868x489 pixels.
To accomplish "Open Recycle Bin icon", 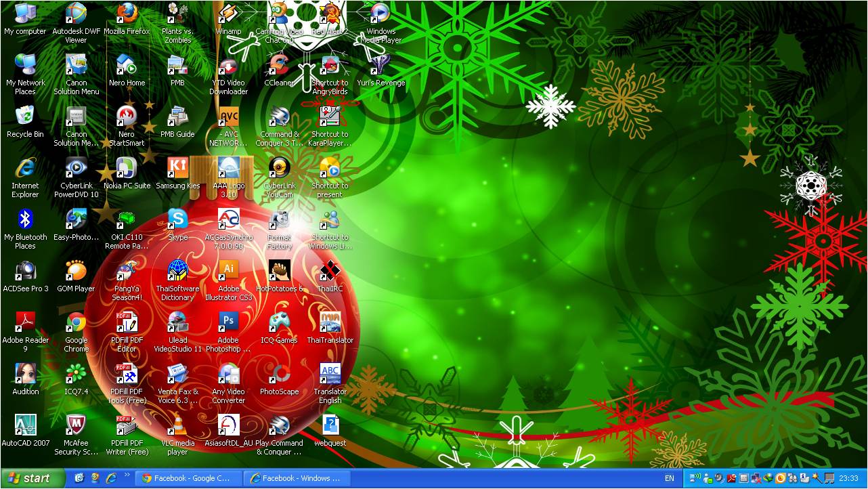I will [25, 122].
